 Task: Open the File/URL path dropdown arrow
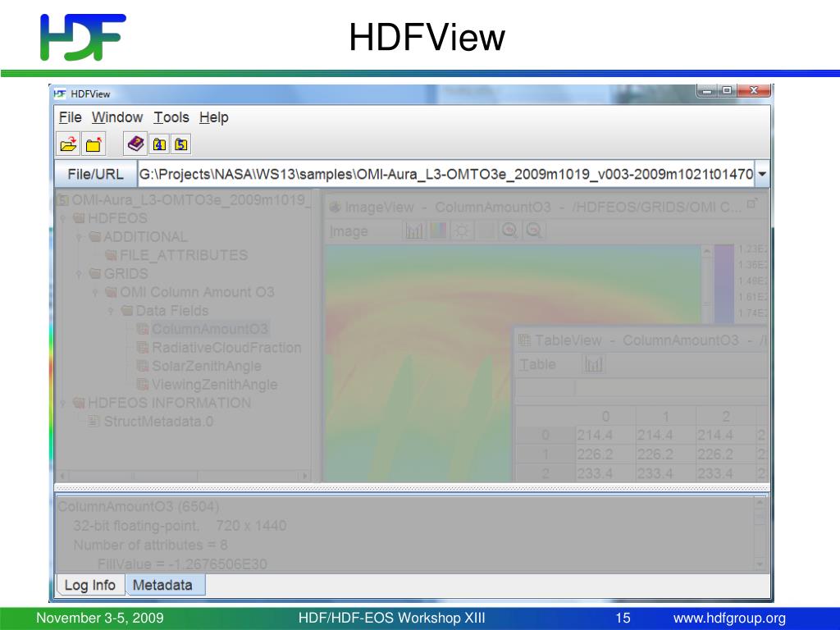coord(762,174)
